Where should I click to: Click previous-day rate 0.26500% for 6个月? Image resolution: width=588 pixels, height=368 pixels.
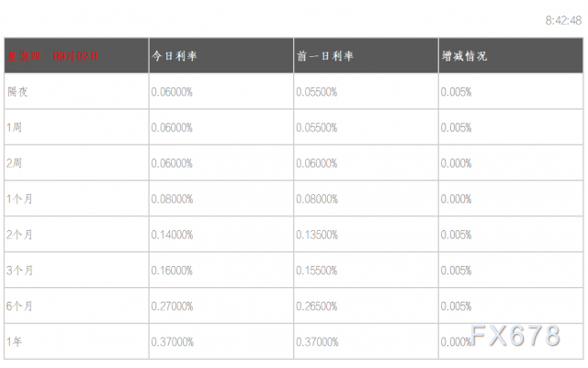coord(317,306)
